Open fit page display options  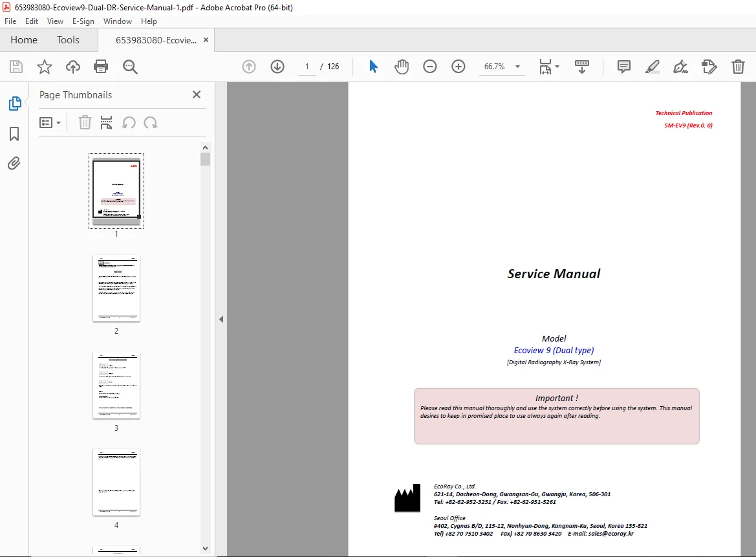[548, 67]
